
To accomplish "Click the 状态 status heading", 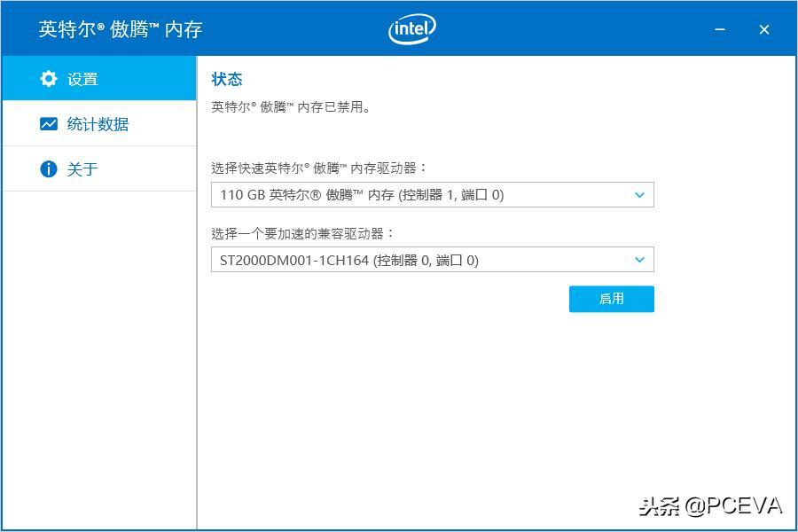I will pos(228,79).
